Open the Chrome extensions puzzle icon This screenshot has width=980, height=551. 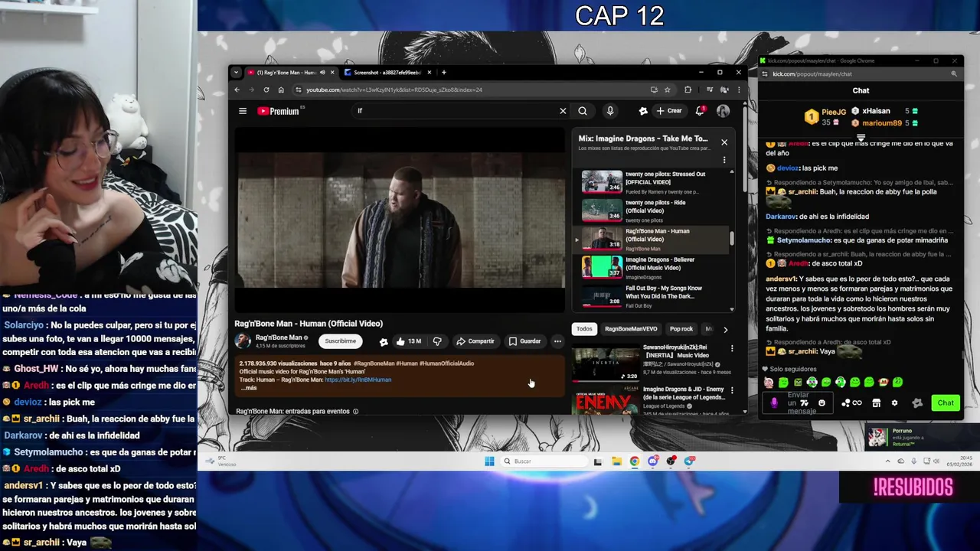pos(688,90)
